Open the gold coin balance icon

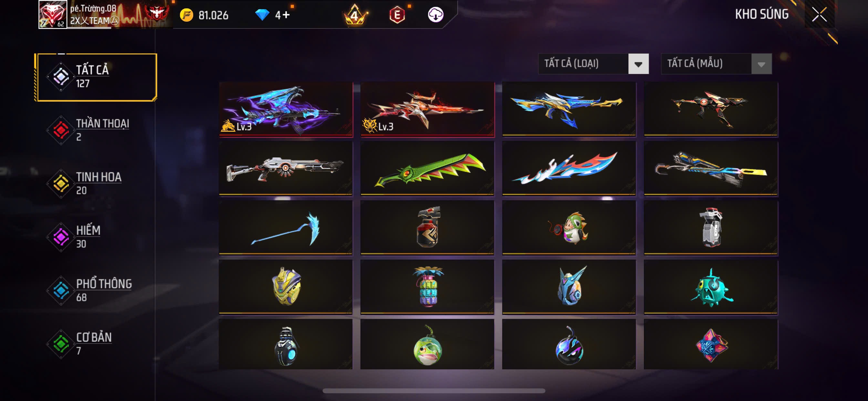(186, 15)
